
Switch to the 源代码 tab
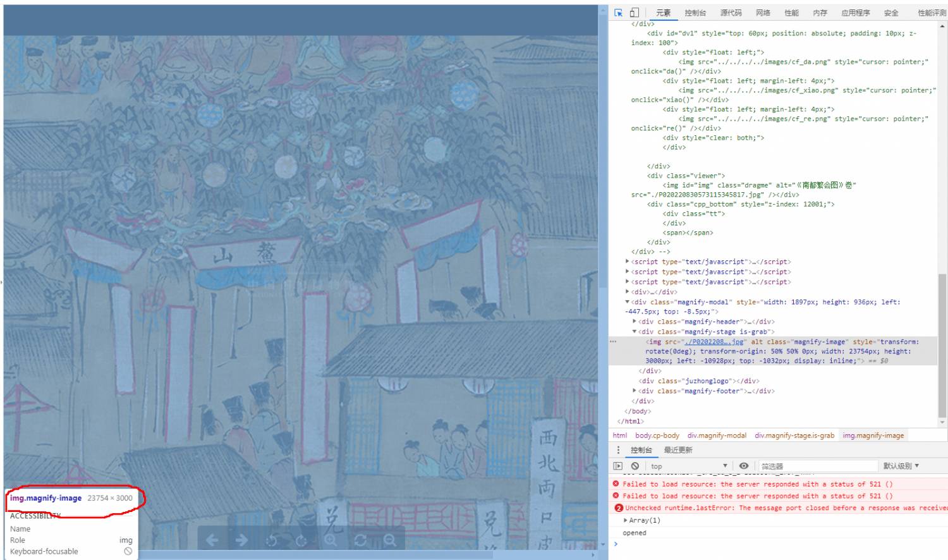(731, 13)
